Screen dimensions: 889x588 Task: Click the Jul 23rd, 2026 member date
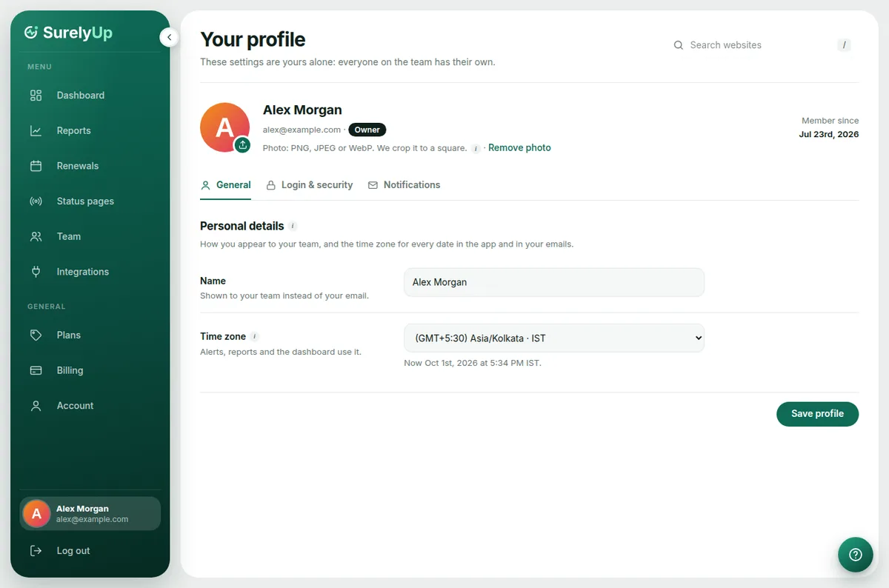[829, 135]
